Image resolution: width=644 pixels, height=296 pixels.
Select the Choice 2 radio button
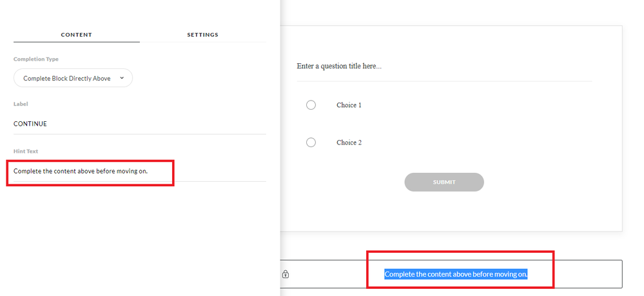(311, 143)
